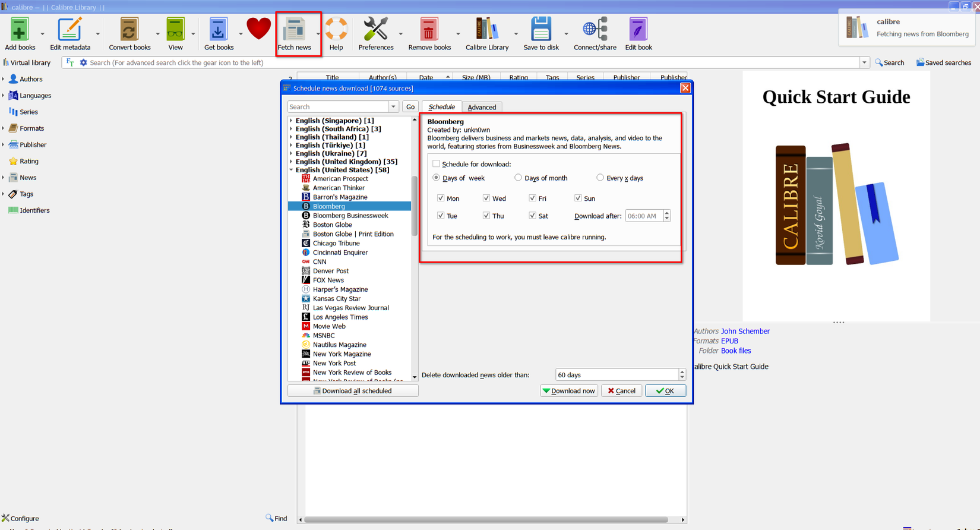Viewport: 980px width, 530px height.
Task: Select CNN in the news source list
Action: pyautogui.click(x=320, y=261)
